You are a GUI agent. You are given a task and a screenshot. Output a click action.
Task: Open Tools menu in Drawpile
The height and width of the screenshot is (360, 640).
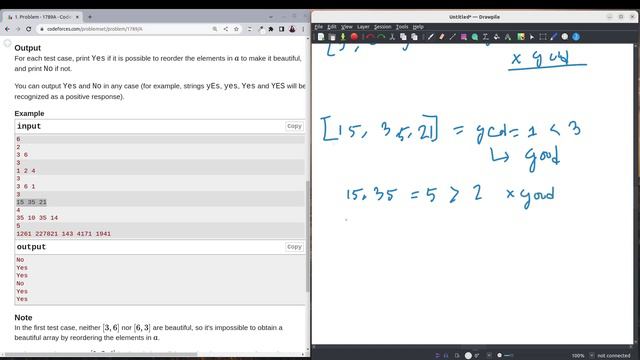(402, 27)
